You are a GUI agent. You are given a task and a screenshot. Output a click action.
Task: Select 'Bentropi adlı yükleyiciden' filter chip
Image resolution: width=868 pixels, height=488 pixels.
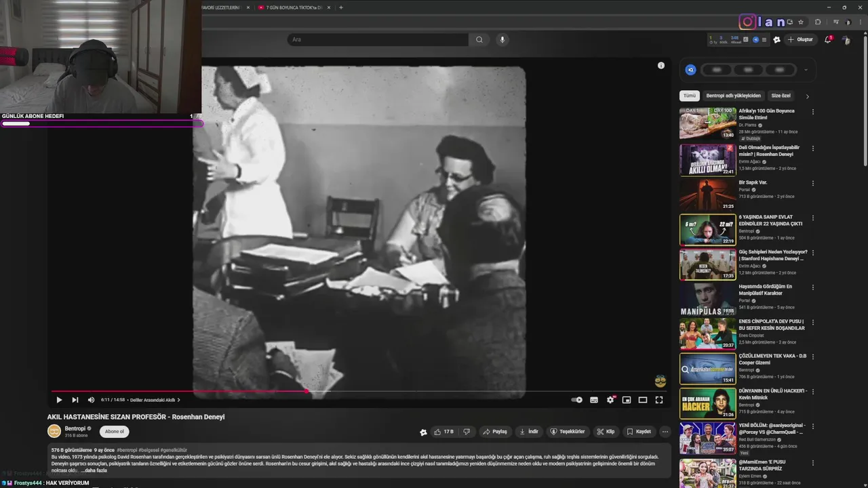[734, 96]
